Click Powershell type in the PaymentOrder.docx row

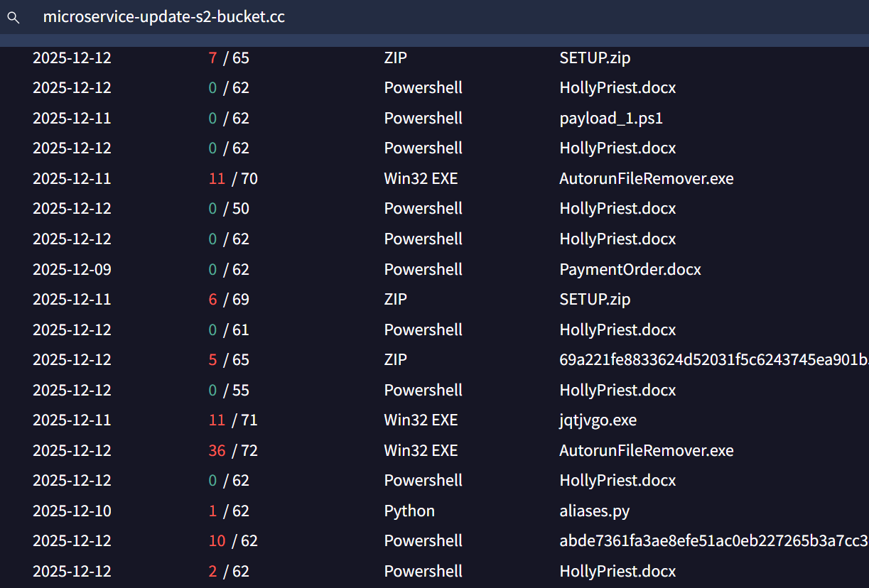click(x=423, y=269)
